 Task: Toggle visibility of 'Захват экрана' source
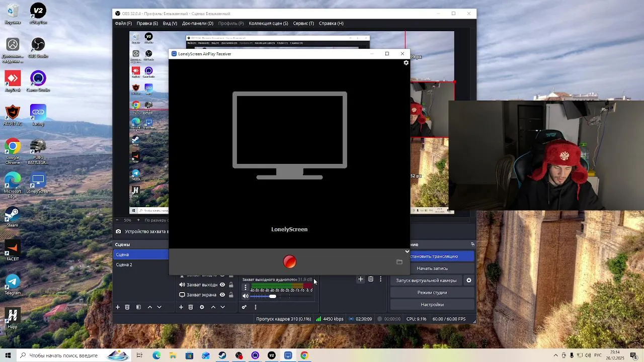(222, 295)
